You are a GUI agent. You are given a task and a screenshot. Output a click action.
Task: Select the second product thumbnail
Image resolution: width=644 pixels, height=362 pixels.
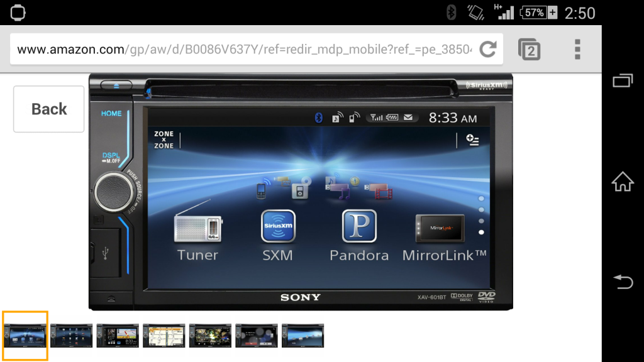coord(72,336)
